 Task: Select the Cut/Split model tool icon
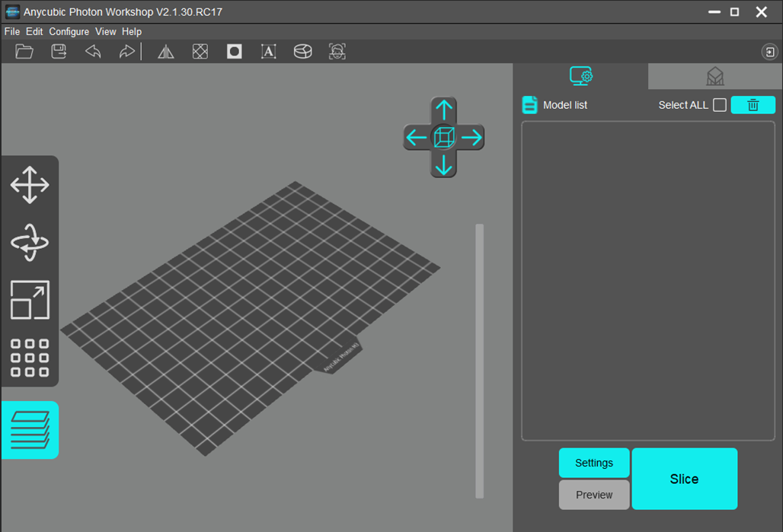click(x=302, y=52)
